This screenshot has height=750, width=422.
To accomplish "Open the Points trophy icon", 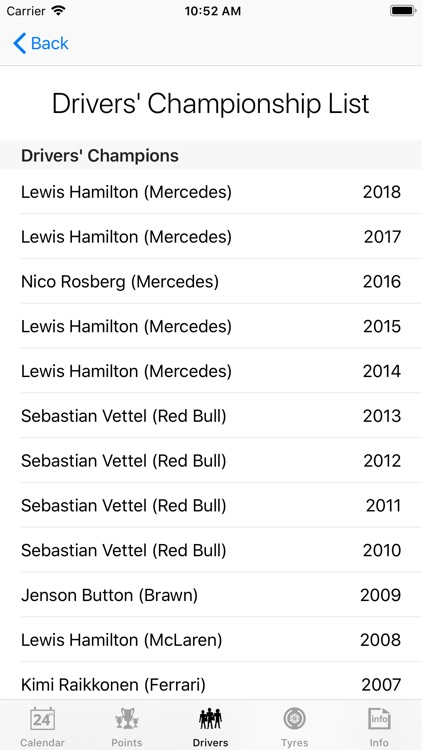I will point(126,718).
